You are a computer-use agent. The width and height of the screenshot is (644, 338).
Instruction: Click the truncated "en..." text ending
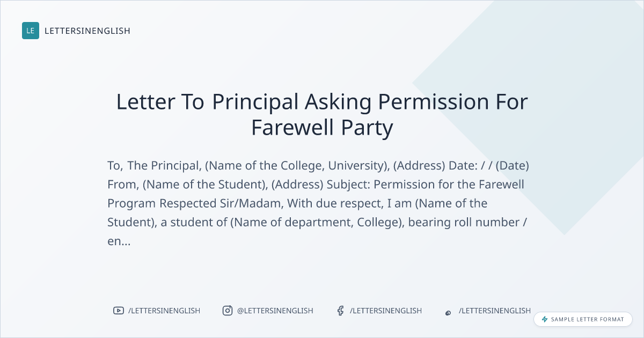point(119,241)
